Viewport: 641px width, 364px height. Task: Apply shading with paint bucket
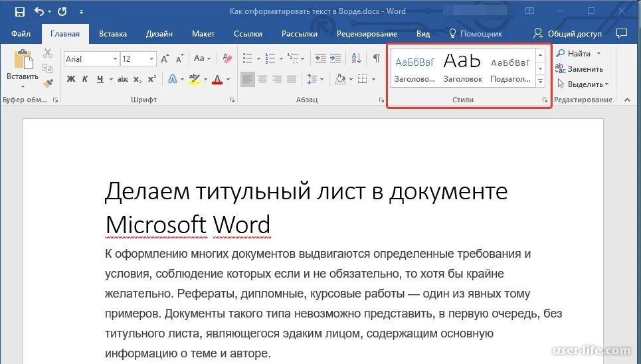tap(340, 79)
